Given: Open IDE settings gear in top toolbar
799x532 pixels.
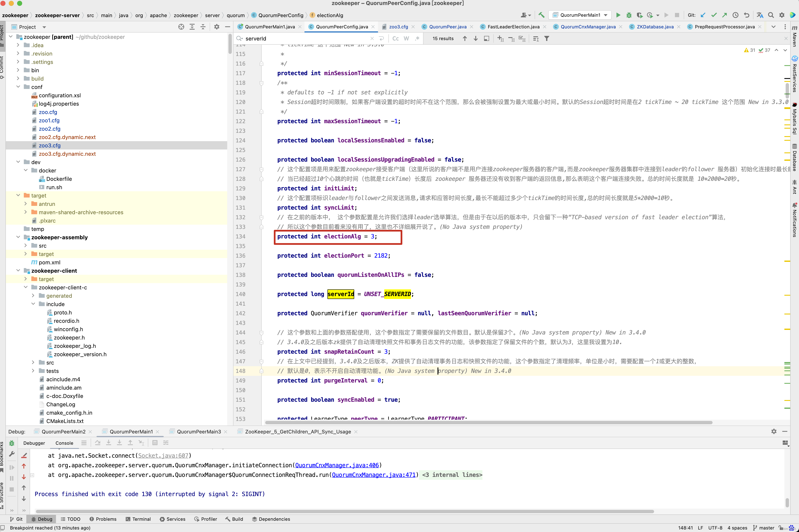Looking at the screenshot, I should (x=782, y=15).
